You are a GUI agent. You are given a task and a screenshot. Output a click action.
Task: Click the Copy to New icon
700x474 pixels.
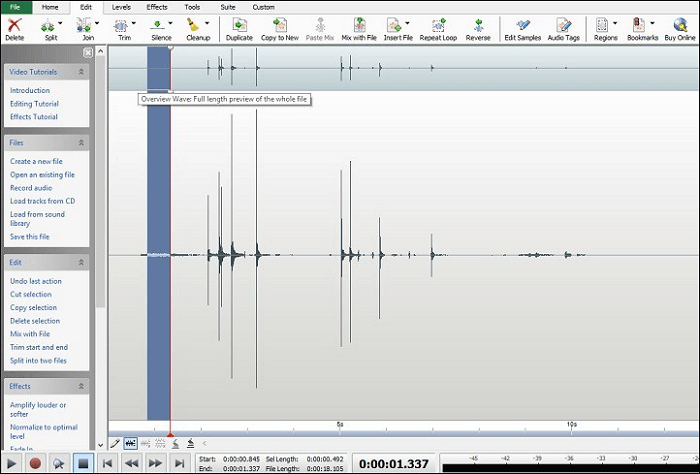point(280,23)
